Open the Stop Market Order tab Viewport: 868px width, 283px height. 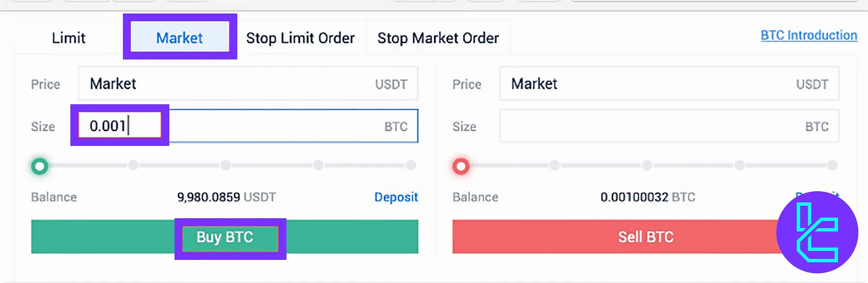point(438,38)
